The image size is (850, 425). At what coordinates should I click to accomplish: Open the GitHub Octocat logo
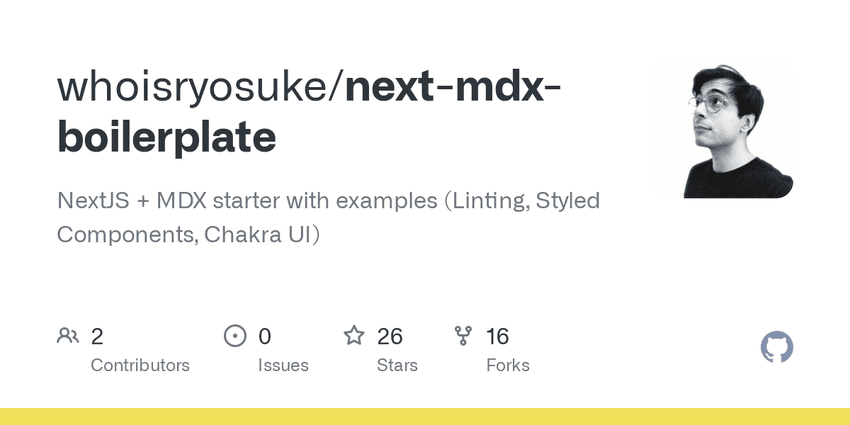tap(777, 348)
